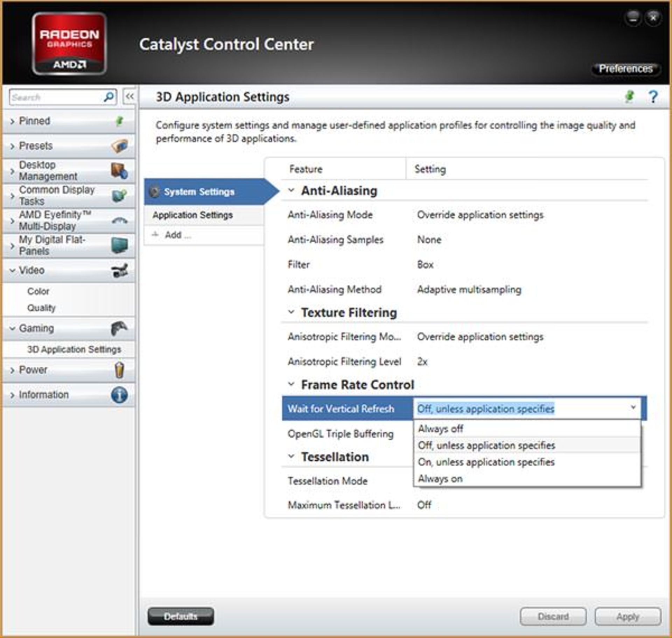
Task: Pin this page using header pin icon
Action: [x=630, y=96]
